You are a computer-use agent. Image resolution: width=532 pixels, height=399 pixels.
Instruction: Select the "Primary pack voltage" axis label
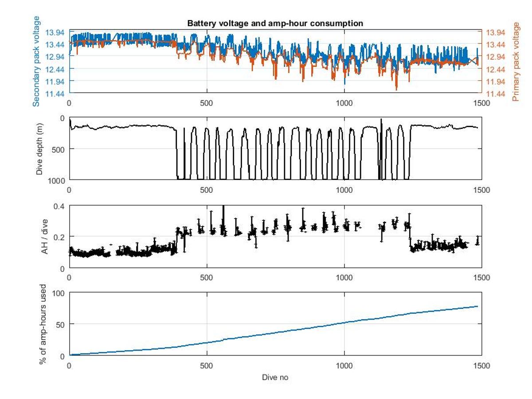[x=516, y=61]
